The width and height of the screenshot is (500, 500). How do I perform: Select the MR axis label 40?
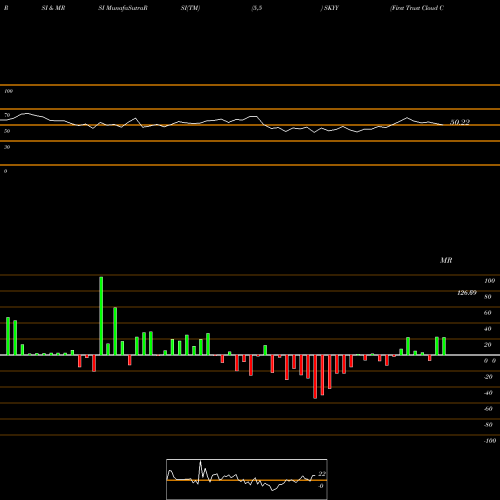(488, 329)
